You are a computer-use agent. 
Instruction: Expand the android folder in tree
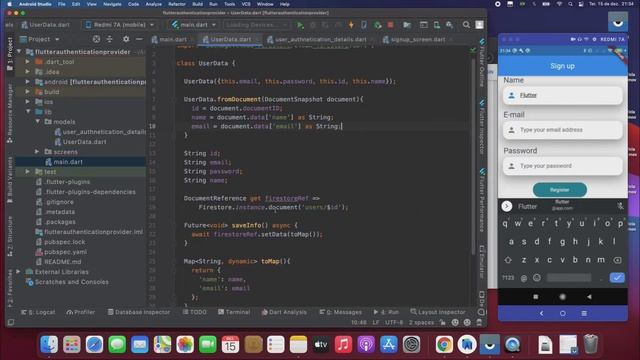(x=28, y=82)
